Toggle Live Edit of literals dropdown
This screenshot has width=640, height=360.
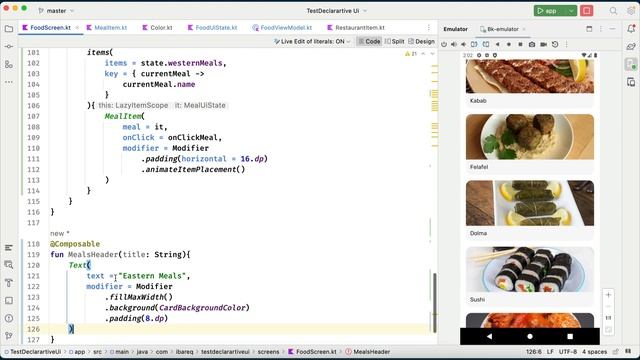[x=312, y=41]
